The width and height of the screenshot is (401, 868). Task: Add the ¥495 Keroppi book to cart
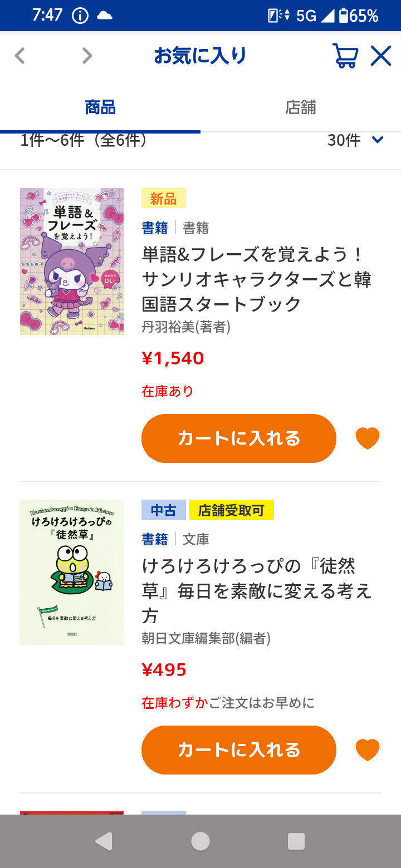[239, 750]
